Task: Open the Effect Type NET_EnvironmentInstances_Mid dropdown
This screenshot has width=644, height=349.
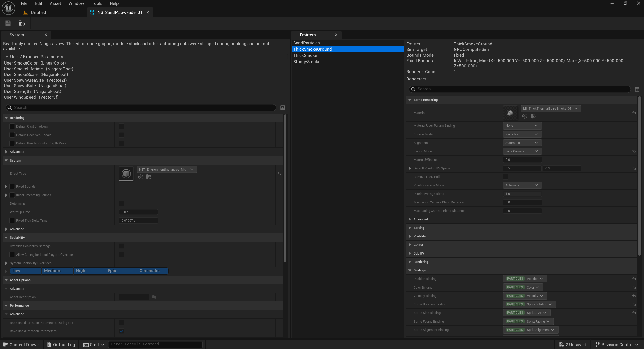Action: click(167, 170)
